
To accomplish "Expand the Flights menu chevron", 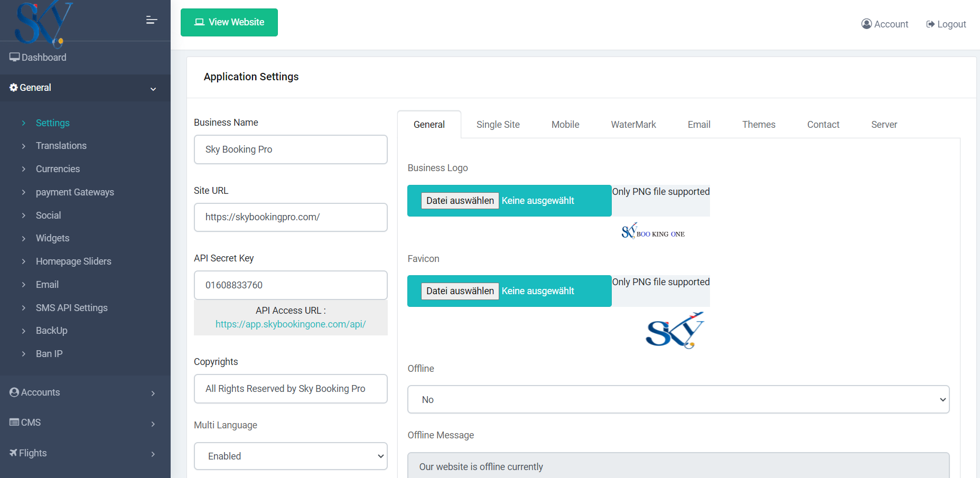I will tap(153, 454).
